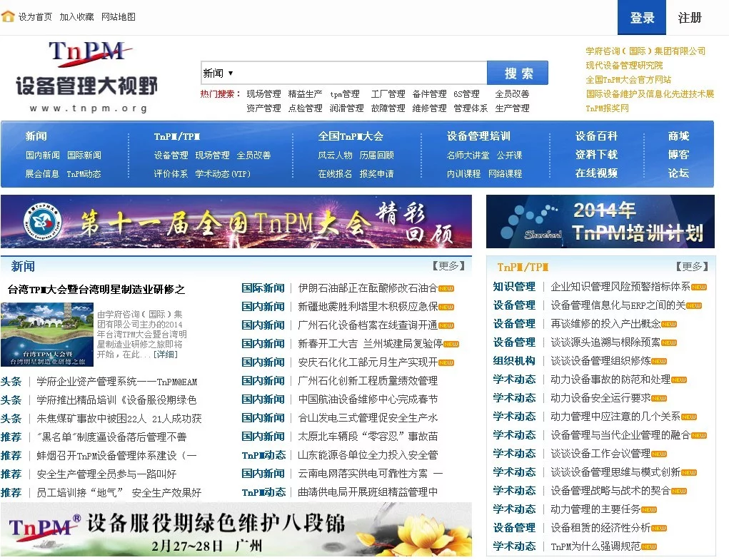Open the article 新疆地震胜利塔里木积极应急保
This screenshot has width=729, height=560.
pyautogui.click(x=368, y=307)
